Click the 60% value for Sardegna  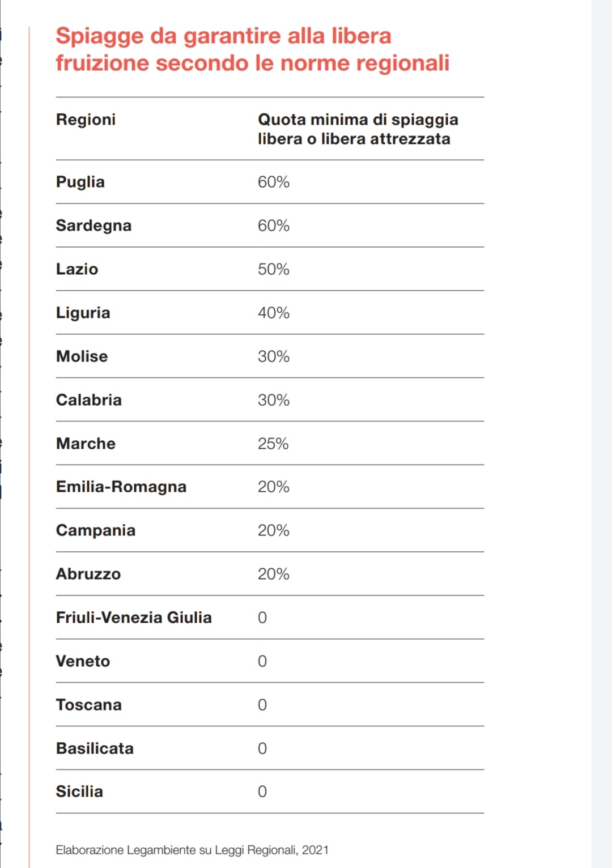click(274, 225)
